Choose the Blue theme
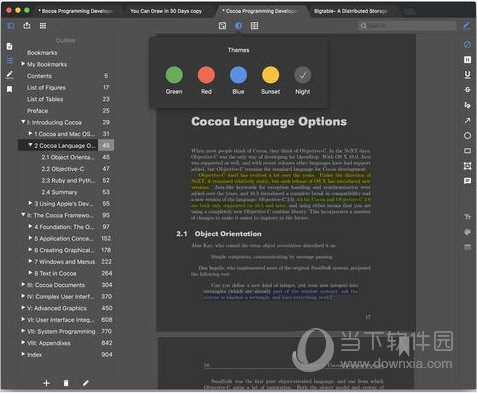477x393 pixels. [x=238, y=75]
